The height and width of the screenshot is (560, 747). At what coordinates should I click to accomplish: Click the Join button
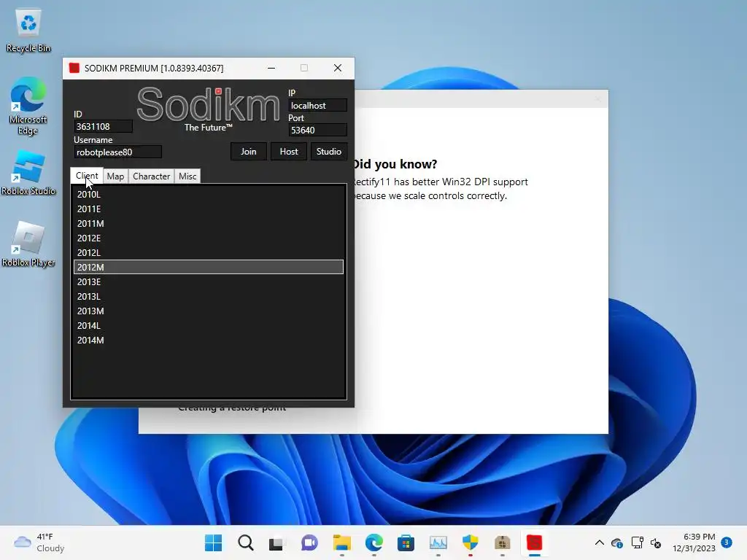[x=248, y=152]
